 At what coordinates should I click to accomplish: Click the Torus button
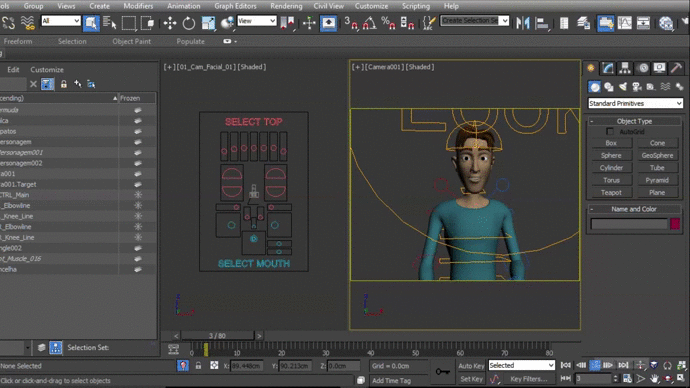click(611, 180)
